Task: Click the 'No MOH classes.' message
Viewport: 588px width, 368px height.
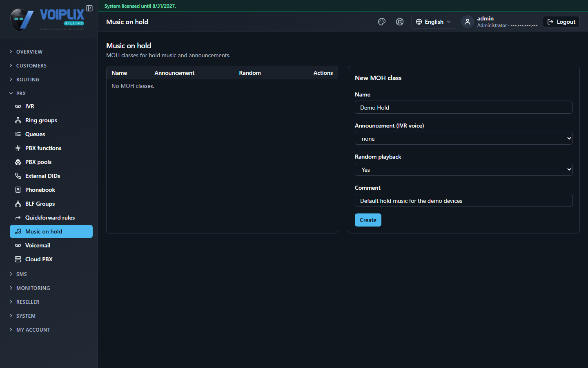Action: (x=133, y=86)
